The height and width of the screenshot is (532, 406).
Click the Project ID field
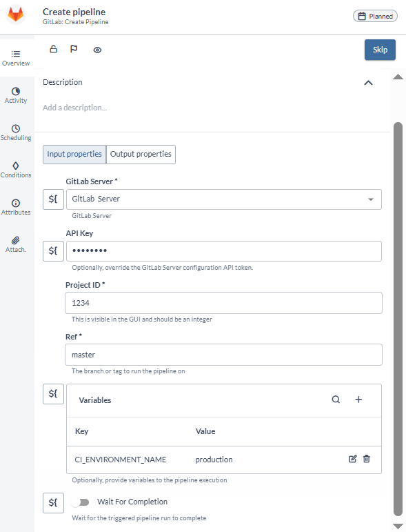pyautogui.click(x=223, y=303)
